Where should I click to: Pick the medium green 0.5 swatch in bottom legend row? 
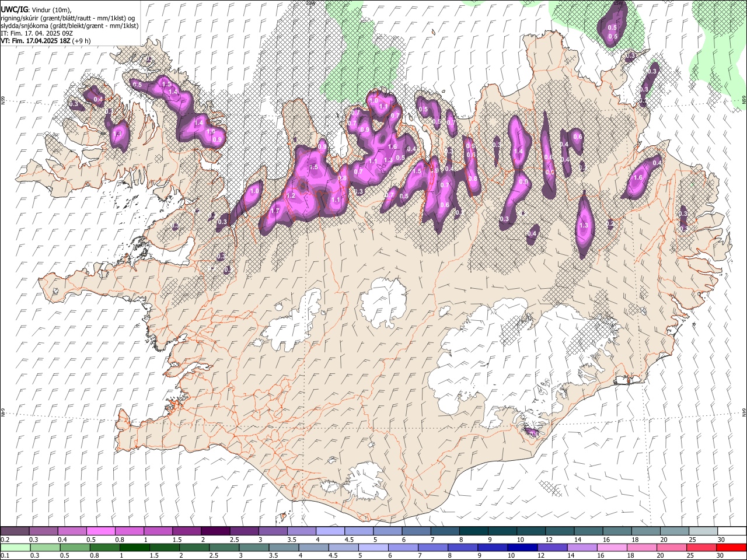point(75,547)
